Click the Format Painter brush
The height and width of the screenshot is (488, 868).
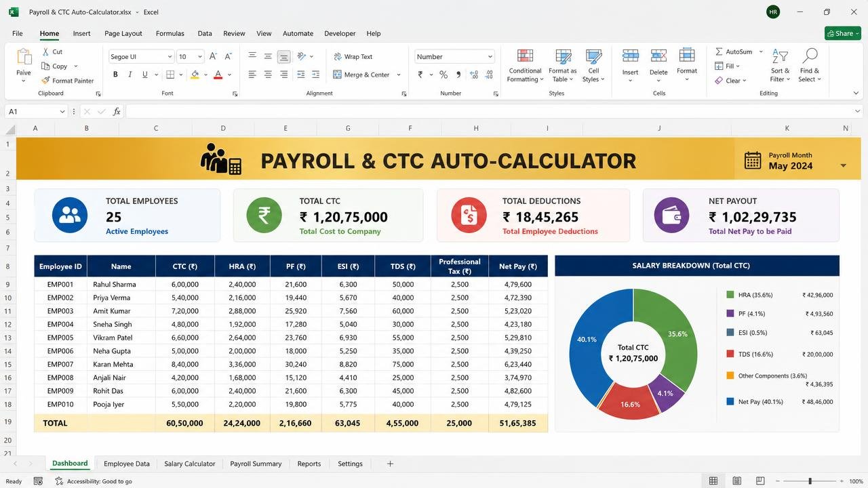pyautogui.click(x=45, y=81)
